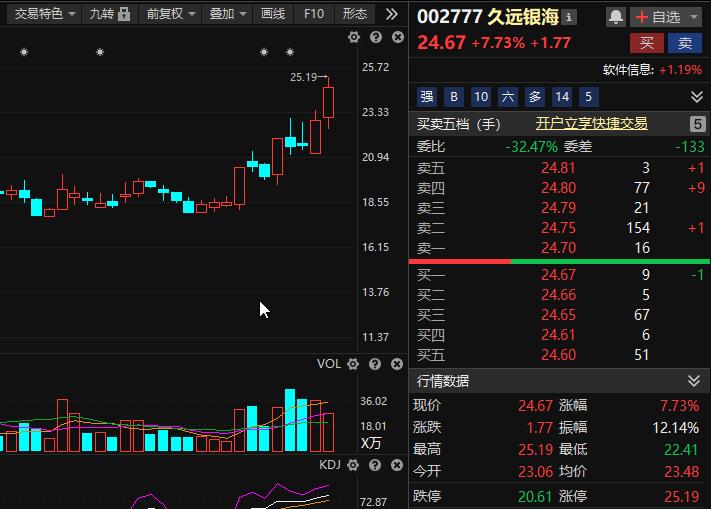Click the 强 tag badge
Viewport: 711px width, 509px height.
[427, 97]
